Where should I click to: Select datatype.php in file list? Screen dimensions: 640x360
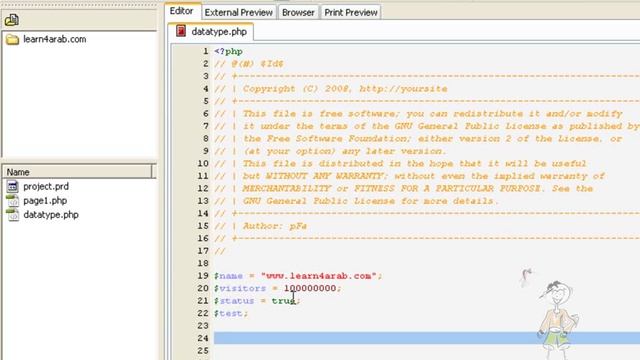point(51,215)
